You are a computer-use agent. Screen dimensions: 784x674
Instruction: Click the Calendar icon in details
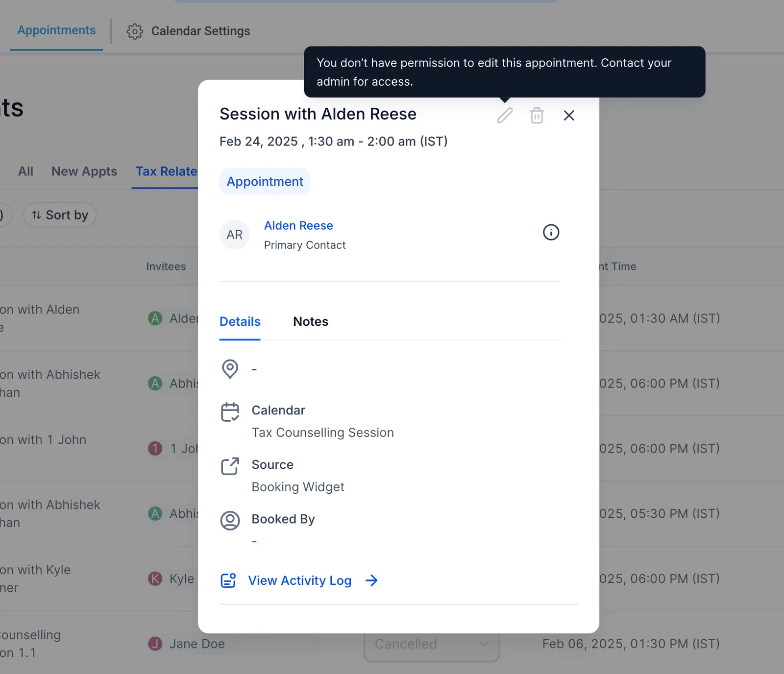pos(230,412)
